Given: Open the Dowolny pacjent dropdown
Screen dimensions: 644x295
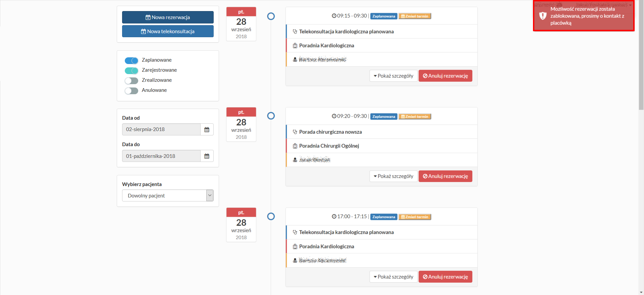Looking at the screenshot, I should pyautogui.click(x=168, y=195).
